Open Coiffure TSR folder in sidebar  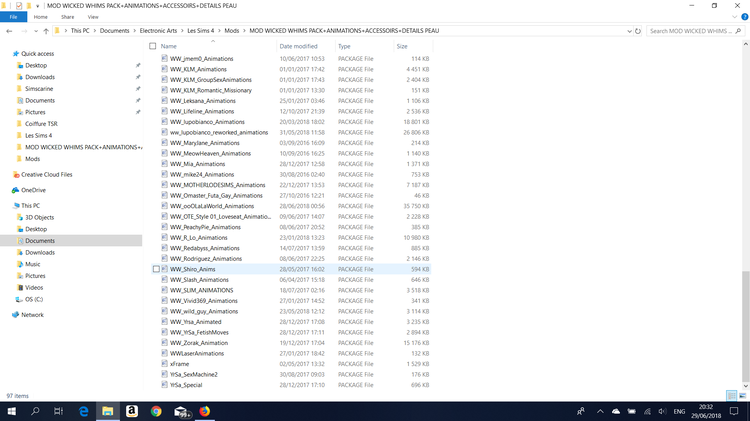[41, 124]
